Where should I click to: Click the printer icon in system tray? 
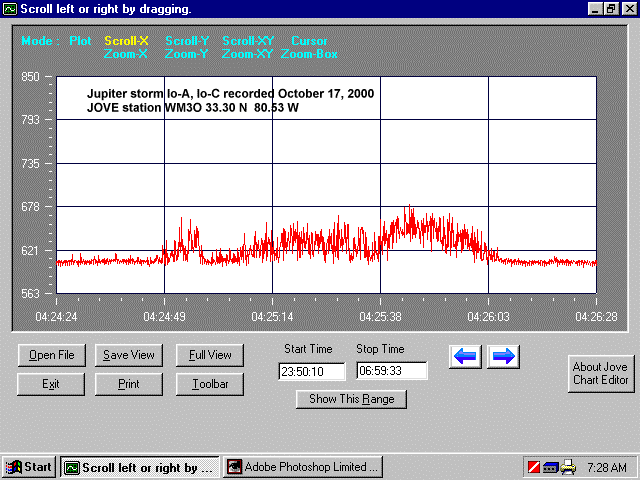568,466
